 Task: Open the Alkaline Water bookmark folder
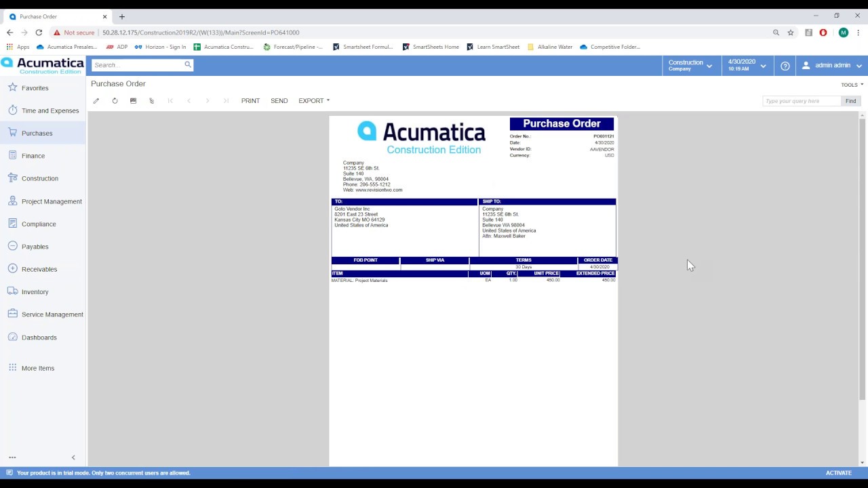(x=550, y=47)
